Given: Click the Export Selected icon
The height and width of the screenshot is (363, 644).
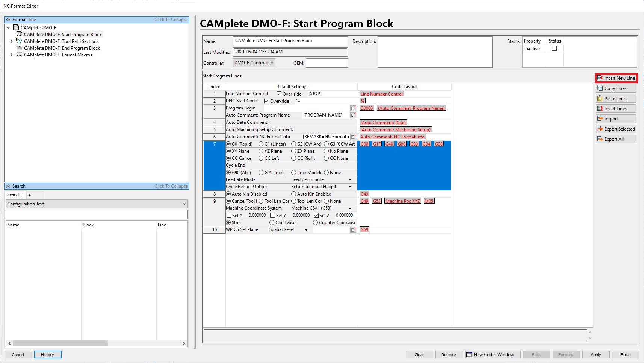Looking at the screenshot, I should point(600,129).
